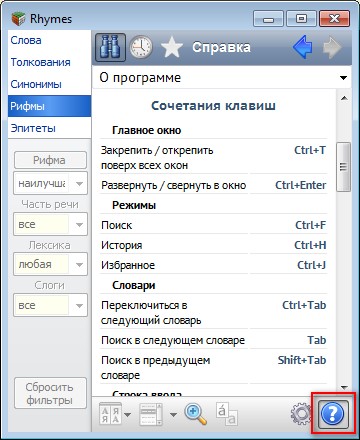Click the accent letters á a icon
This screenshot has width=360, height=440.
tap(227, 414)
